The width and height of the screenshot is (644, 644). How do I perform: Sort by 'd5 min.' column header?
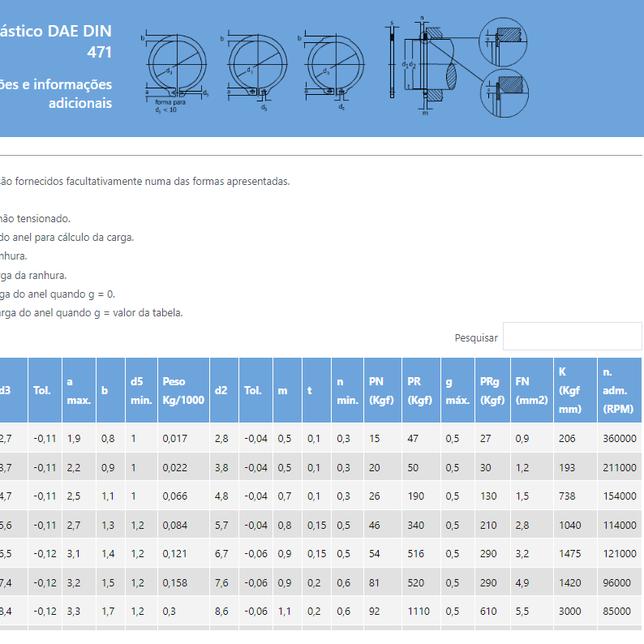[x=141, y=390]
